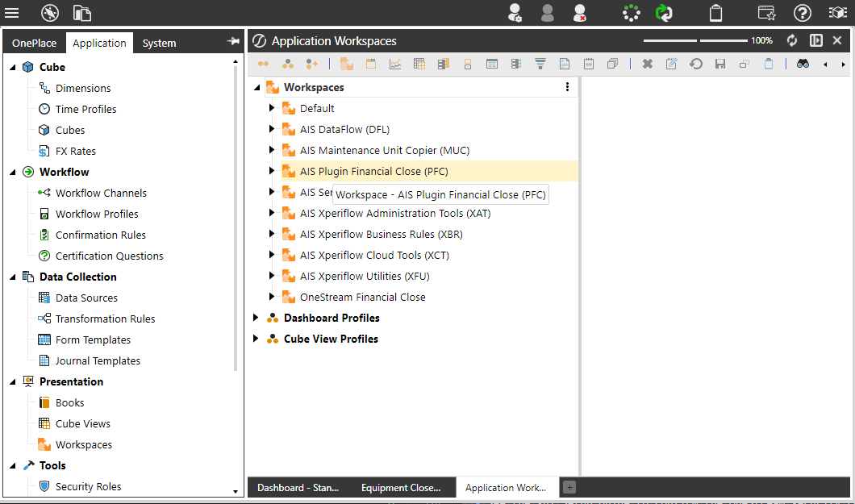The width and height of the screenshot is (855, 504).
Task: Click the funnel filter toolbar icon
Action: (540, 65)
